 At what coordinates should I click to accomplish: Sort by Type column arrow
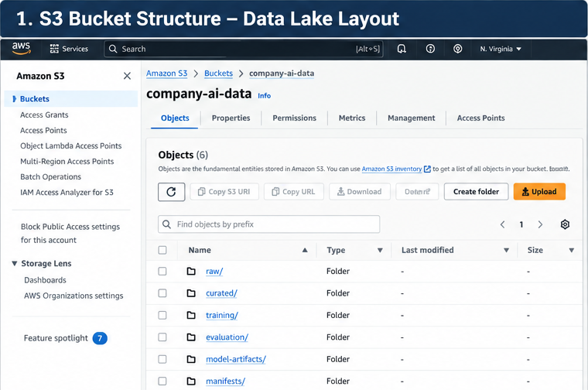tap(380, 250)
